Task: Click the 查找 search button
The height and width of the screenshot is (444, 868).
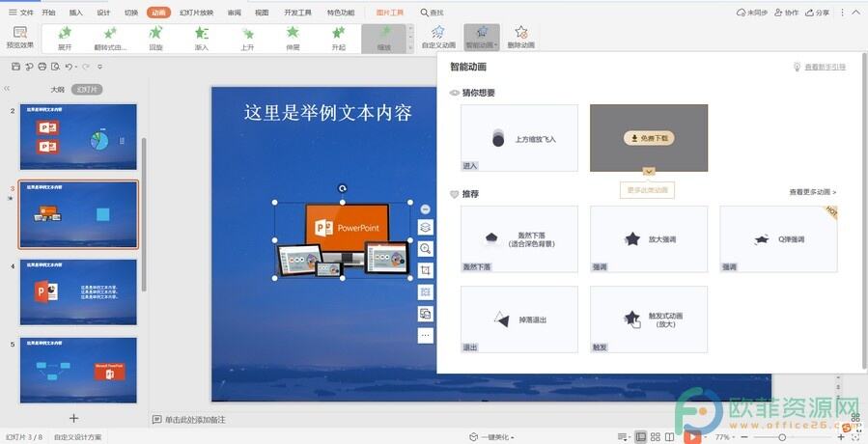Action: coord(432,13)
